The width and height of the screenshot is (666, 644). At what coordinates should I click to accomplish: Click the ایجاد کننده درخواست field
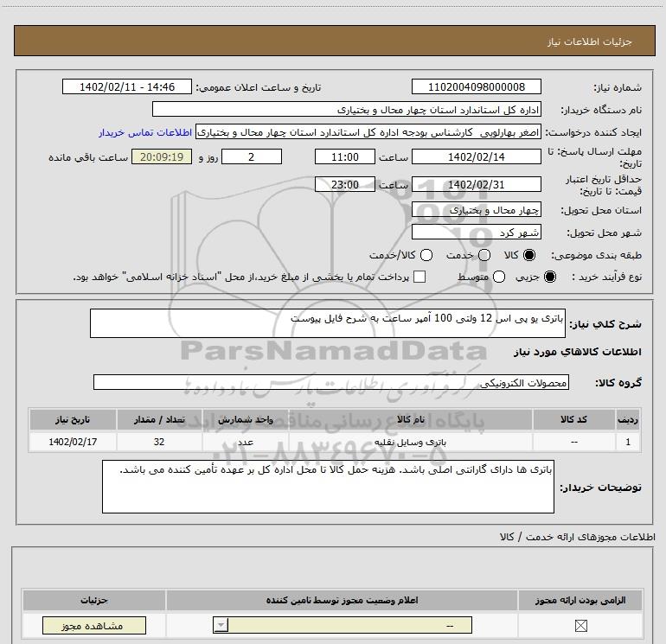pyautogui.click(x=368, y=132)
